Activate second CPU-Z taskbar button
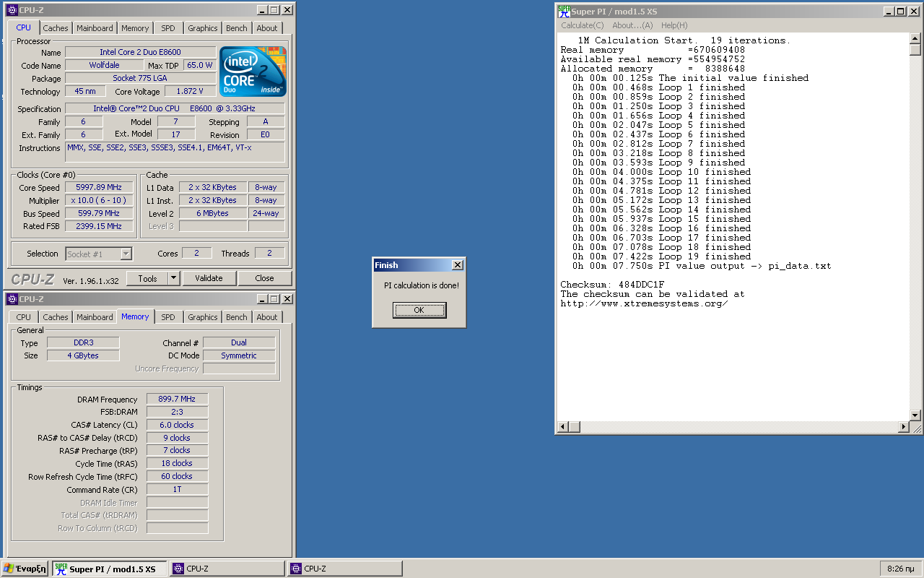924x578 pixels. pyautogui.click(x=344, y=569)
